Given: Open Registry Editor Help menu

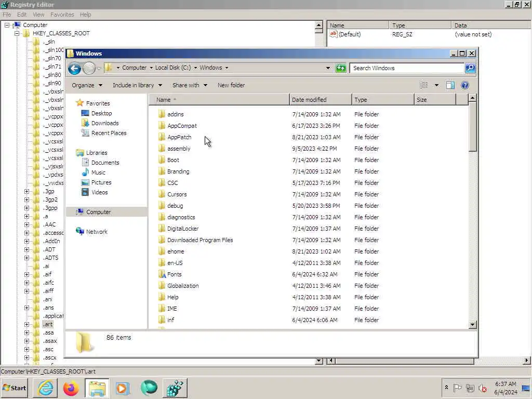Looking at the screenshot, I should (x=86, y=15).
